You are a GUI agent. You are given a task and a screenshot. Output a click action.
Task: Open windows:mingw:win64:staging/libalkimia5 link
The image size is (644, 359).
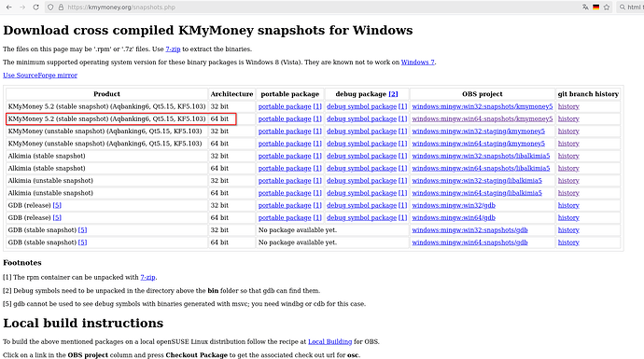click(x=477, y=193)
